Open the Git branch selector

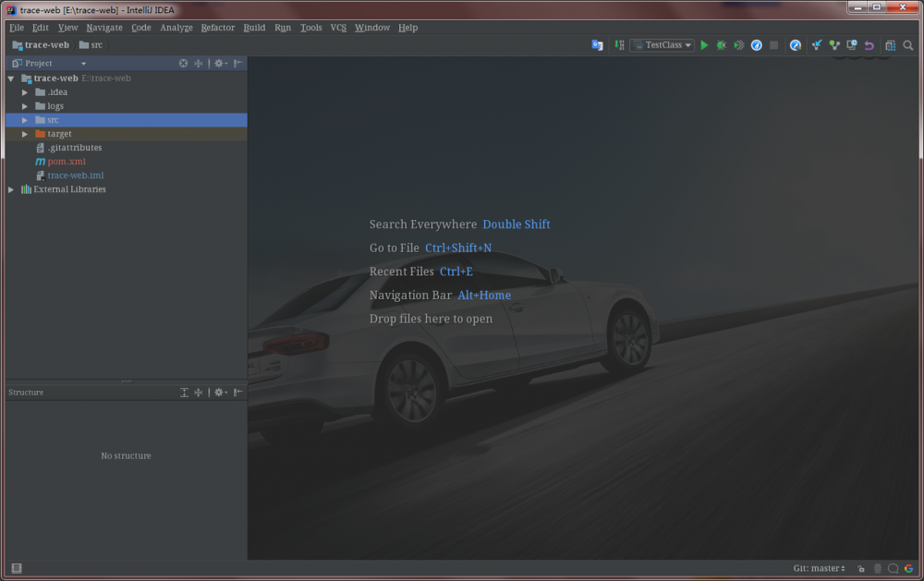coord(817,568)
